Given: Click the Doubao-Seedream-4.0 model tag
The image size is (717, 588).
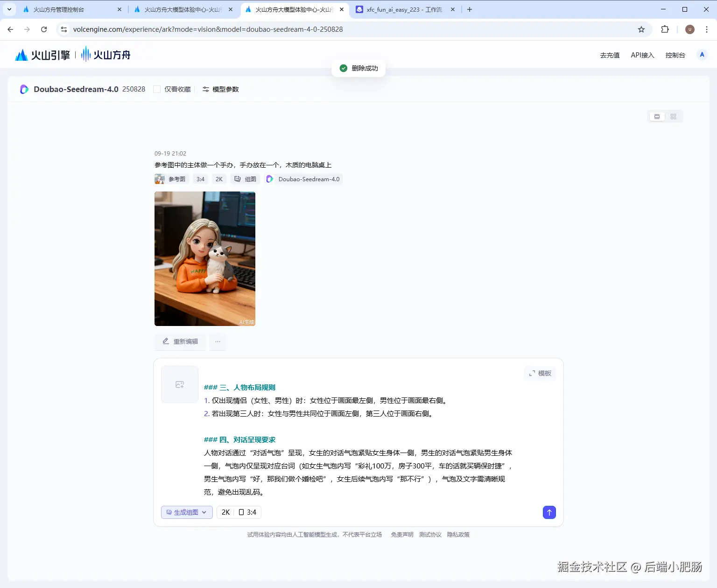Looking at the screenshot, I should (x=303, y=179).
